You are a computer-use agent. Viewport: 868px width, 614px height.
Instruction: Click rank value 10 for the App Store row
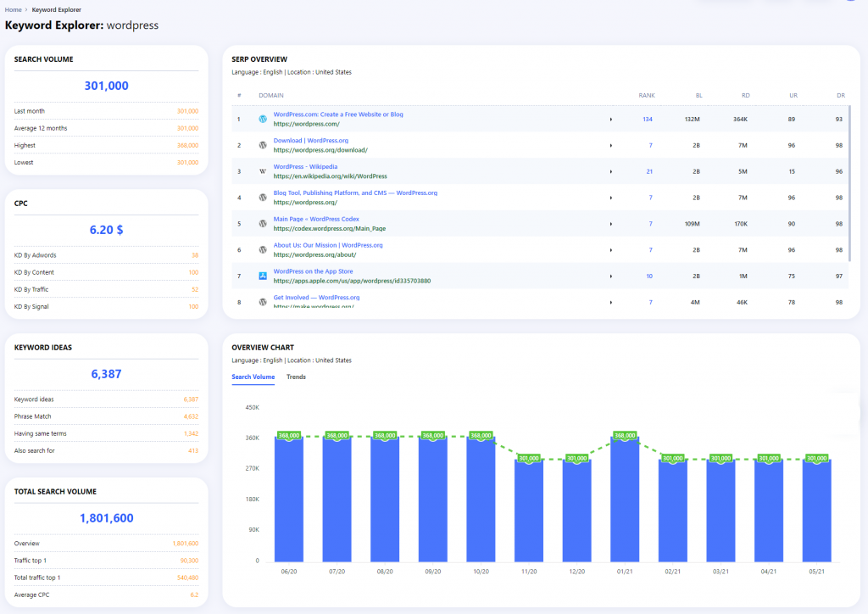coord(649,276)
